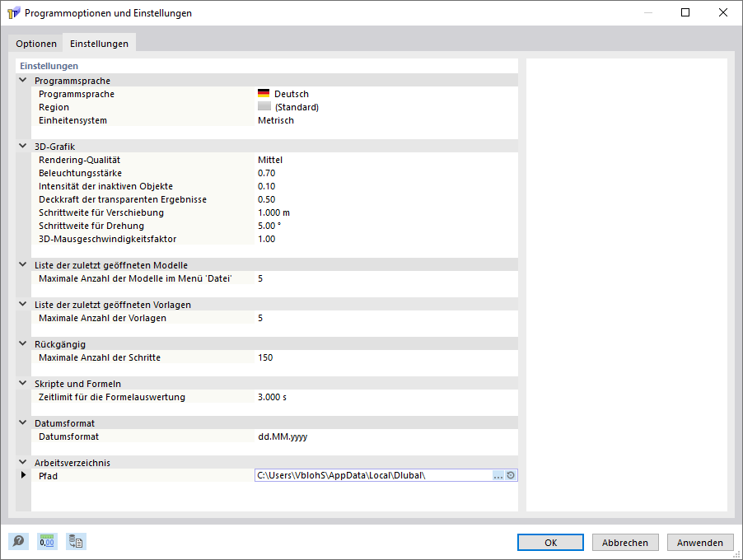Click the database copy icon in bottom bar
Image resolution: width=743 pixels, height=560 pixels.
click(x=77, y=541)
